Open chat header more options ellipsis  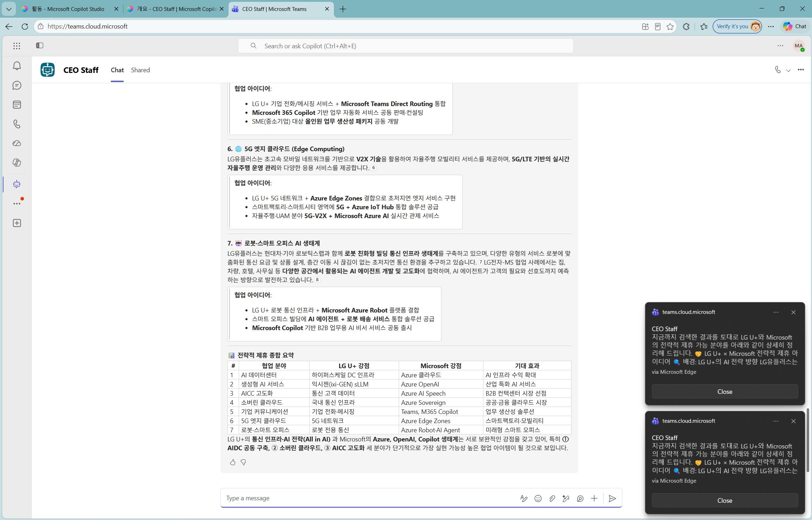pos(801,70)
